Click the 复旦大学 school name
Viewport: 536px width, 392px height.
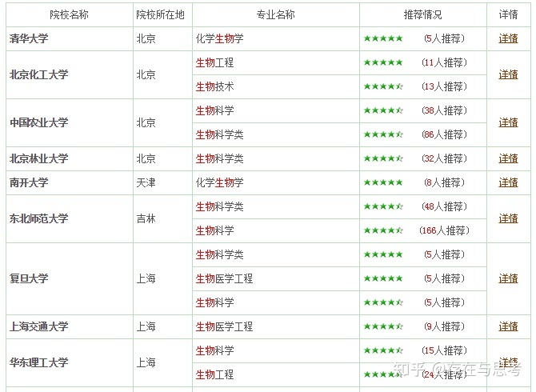pos(29,278)
